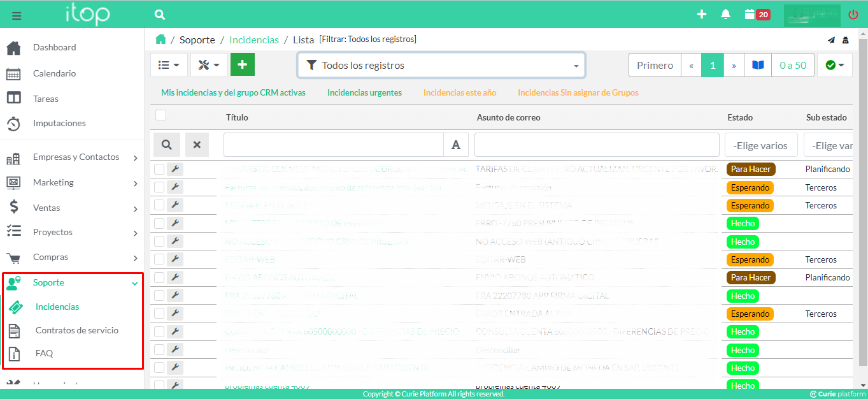This screenshot has width=868, height=399.
Task: Go to Dashboard in the sidebar
Action: [x=54, y=47]
